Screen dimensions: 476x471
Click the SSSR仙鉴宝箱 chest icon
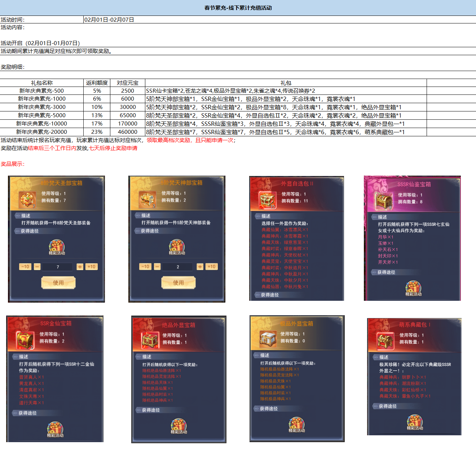coord(384,201)
